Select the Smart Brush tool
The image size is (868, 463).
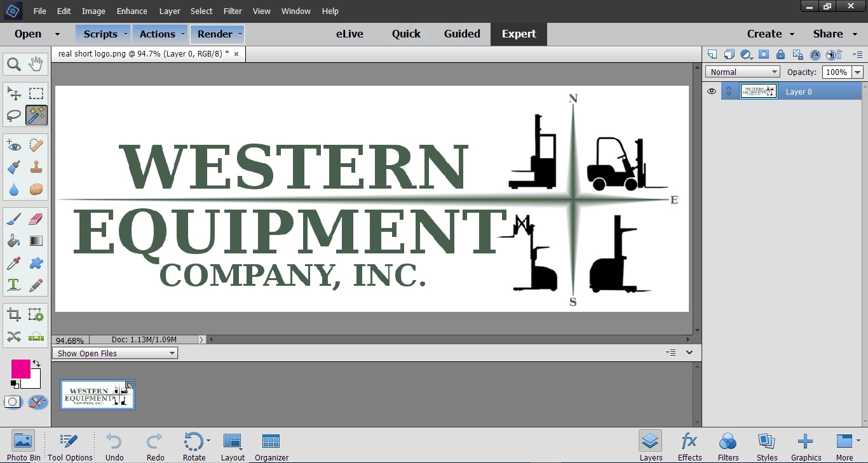click(x=14, y=168)
